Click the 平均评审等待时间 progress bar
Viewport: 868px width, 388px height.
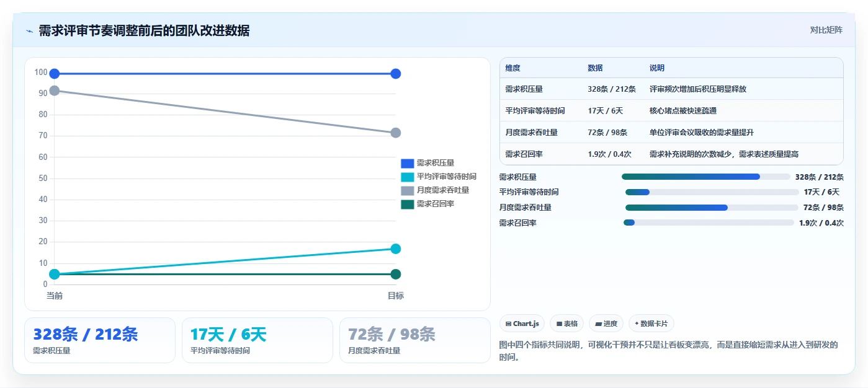712,192
